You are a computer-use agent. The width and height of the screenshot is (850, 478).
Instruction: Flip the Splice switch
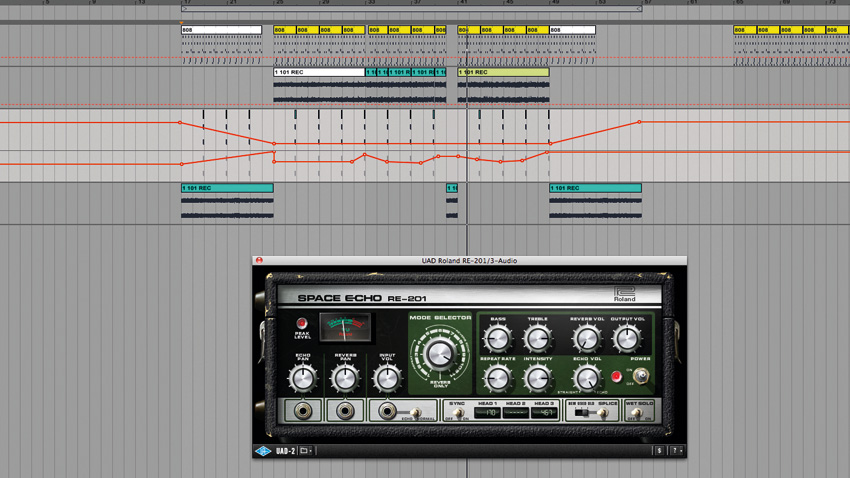(604, 413)
